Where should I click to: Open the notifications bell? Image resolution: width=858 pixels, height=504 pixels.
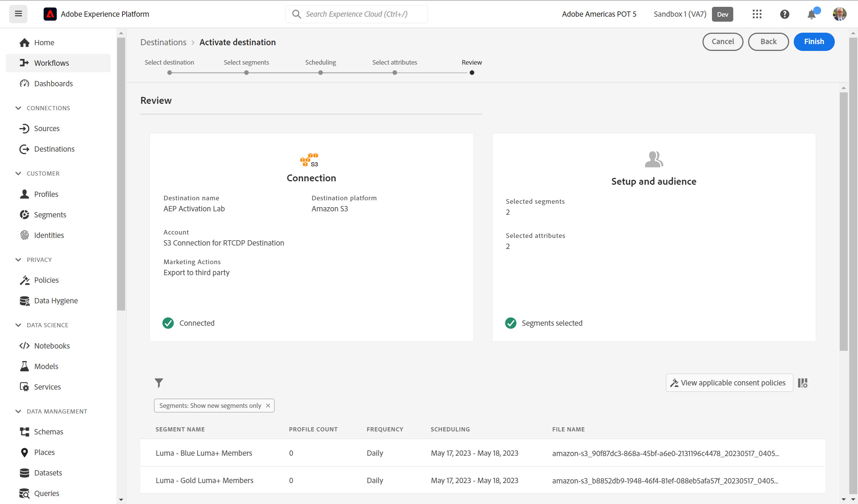point(812,14)
